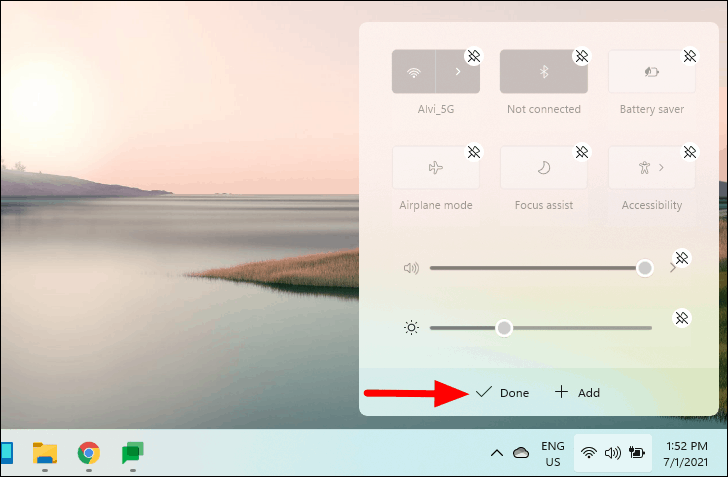Open the Wi-Fi networks list chevron
Image resolution: width=728 pixels, height=477 pixels.
point(458,72)
